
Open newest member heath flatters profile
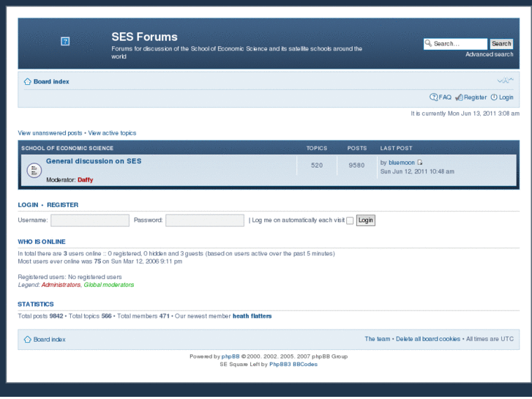click(x=252, y=316)
